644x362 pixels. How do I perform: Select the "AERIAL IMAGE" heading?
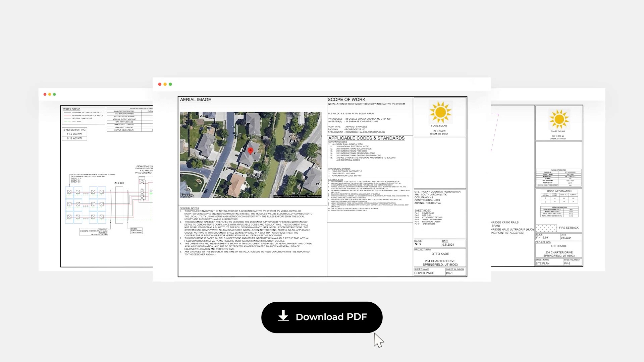196,100
